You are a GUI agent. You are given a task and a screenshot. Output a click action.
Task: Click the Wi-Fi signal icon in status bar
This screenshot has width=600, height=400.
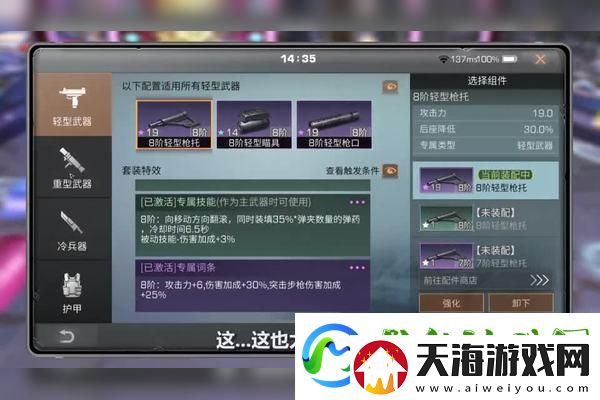tap(444, 59)
